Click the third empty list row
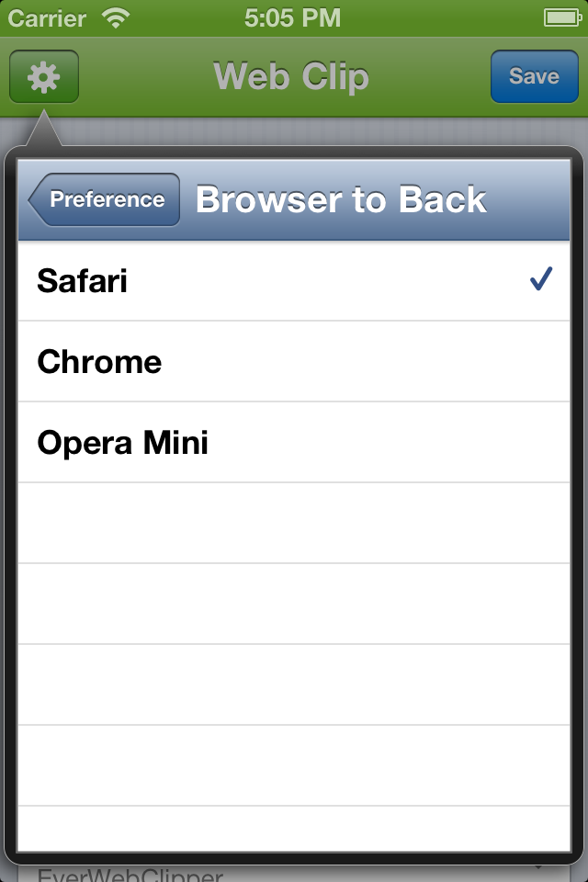 click(x=294, y=685)
